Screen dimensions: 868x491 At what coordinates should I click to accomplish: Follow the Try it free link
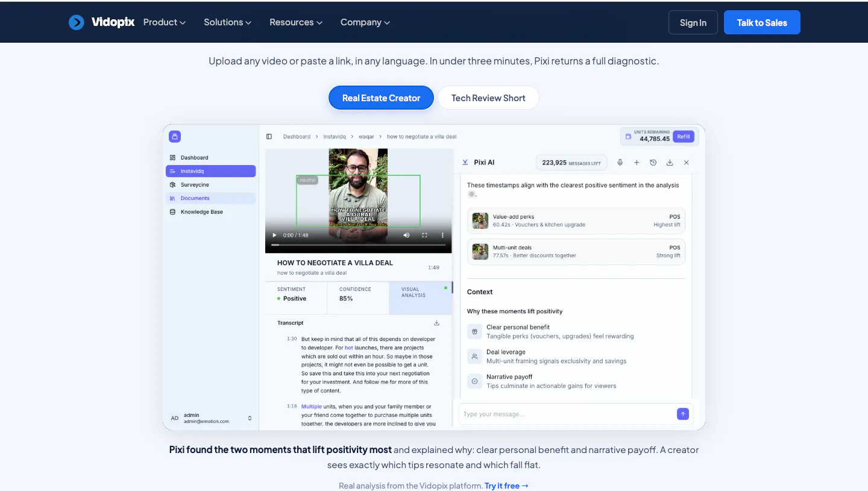(x=506, y=486)
